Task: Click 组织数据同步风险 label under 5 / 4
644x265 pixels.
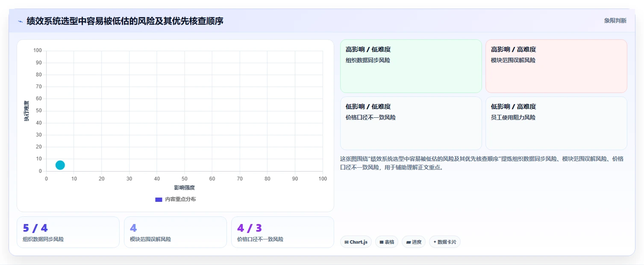Action: (43, 239)
